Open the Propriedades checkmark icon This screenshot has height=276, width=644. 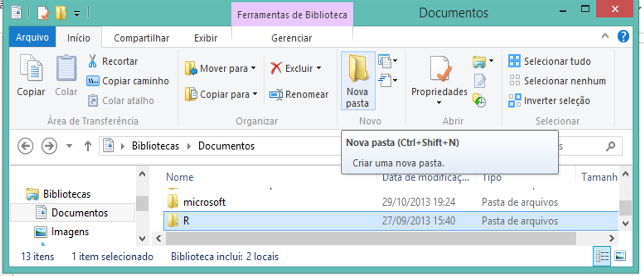point(439,69)
